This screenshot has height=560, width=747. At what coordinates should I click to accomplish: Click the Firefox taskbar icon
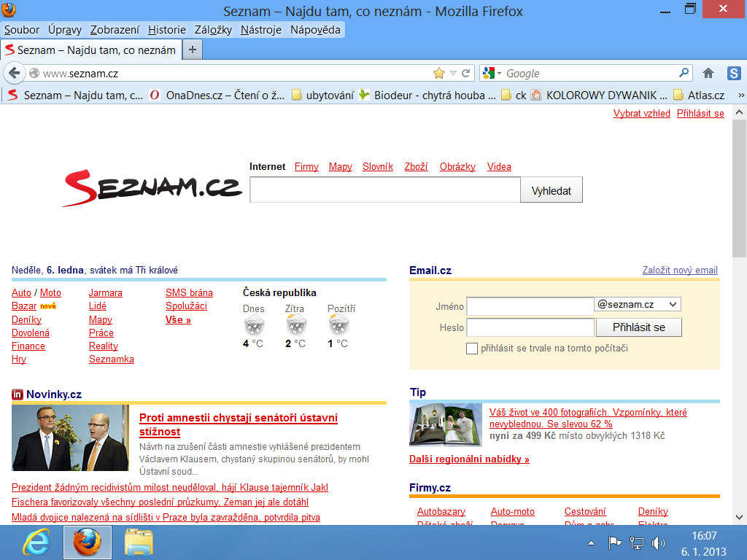pyautogui.click(x=88, y=542)
